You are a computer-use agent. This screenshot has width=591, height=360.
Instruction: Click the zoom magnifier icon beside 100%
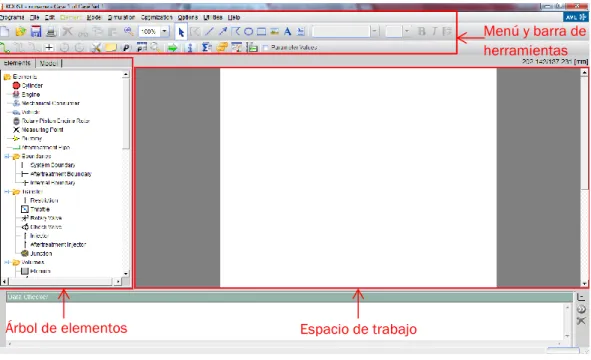129,31
